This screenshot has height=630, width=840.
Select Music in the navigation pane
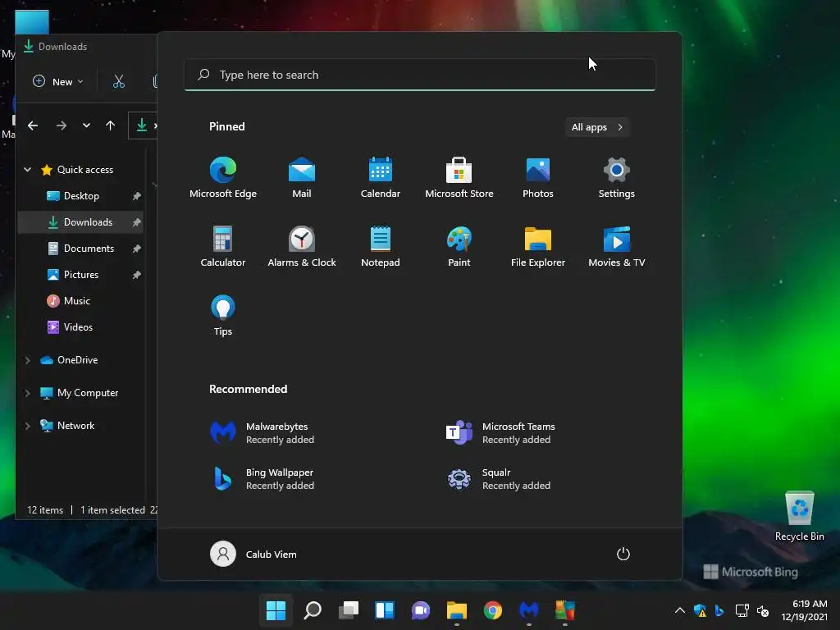[81, 300]
